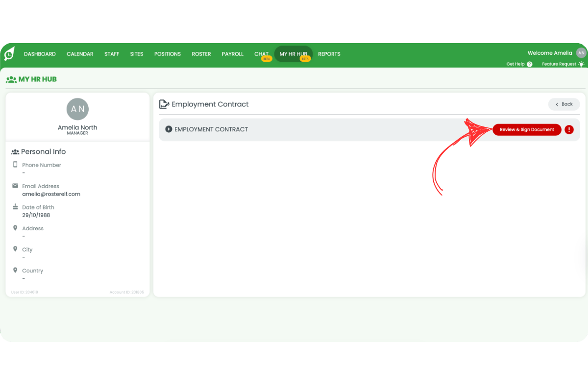The height and width of the screenshot is (392, 588).
Task: Select the CHAT beta tab
Action: [261, 54]
